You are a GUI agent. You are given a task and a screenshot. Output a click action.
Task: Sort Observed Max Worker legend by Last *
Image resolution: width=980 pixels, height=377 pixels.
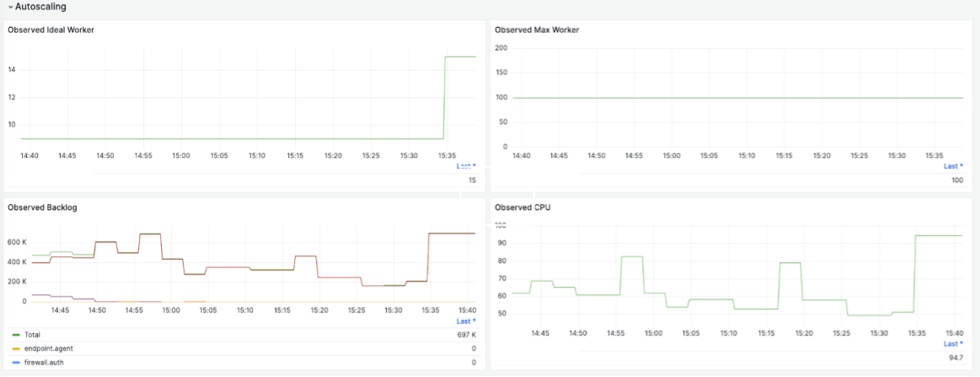point(953,166)
